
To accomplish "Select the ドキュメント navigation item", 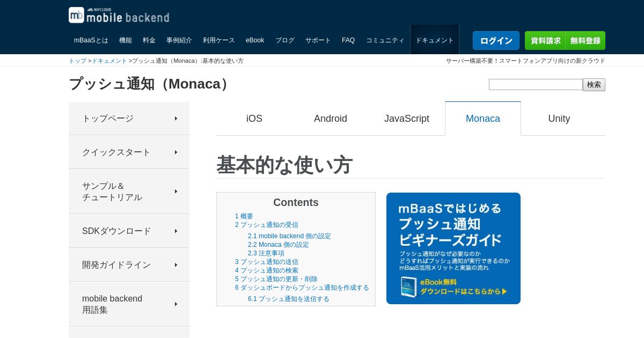I will pyautogui.click(x=435, y=40).
